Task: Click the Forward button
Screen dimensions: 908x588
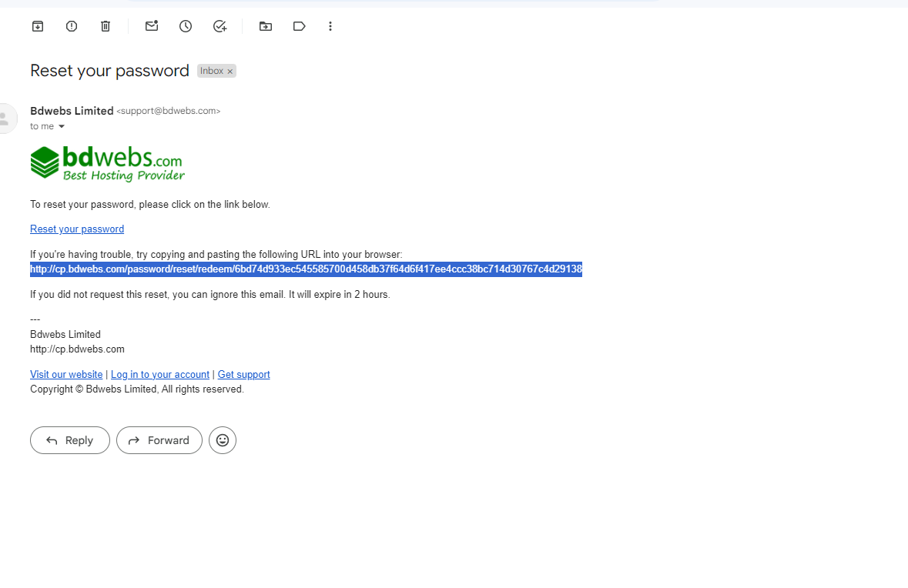Action: click(159, 440)
